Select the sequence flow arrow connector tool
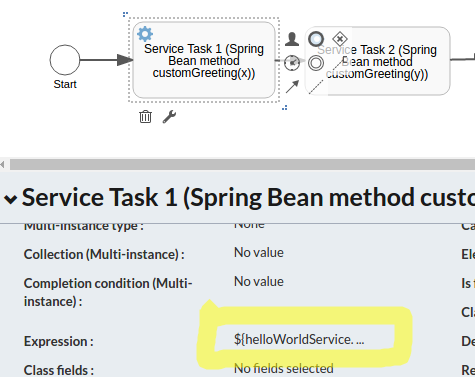 (292, 87)
